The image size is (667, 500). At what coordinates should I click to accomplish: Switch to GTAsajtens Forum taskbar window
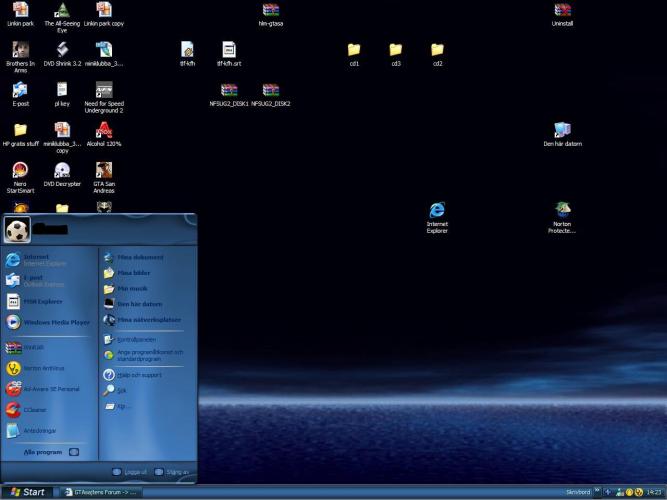pyautogui.click(x=100, y=492)
